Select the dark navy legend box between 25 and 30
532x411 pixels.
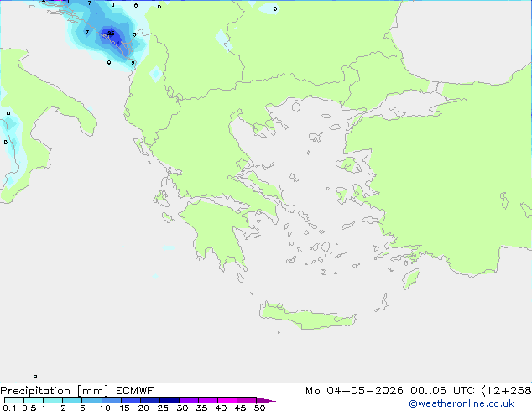coord(170,400)
